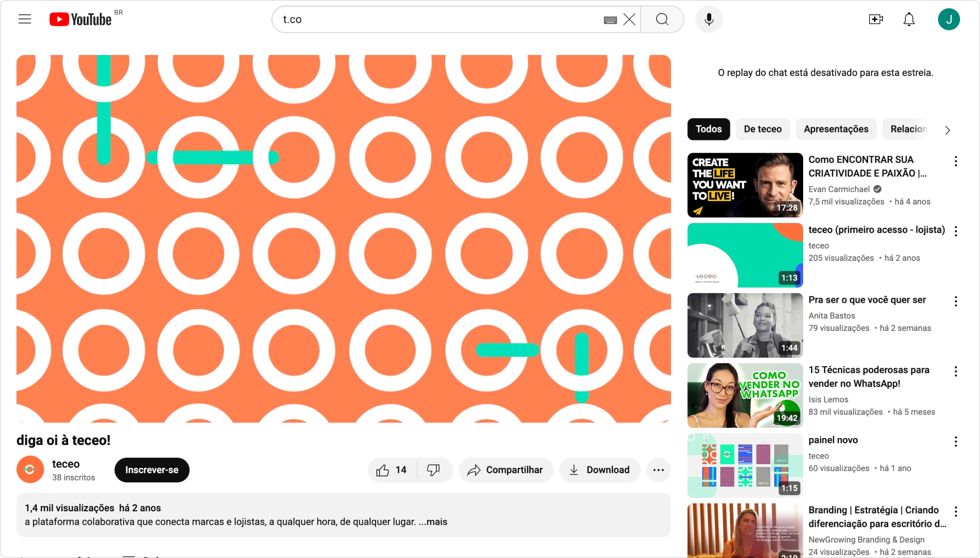Dislike the video with thumbs down
The height and width of the screenshot is (558, 980).
pos(434,470)
